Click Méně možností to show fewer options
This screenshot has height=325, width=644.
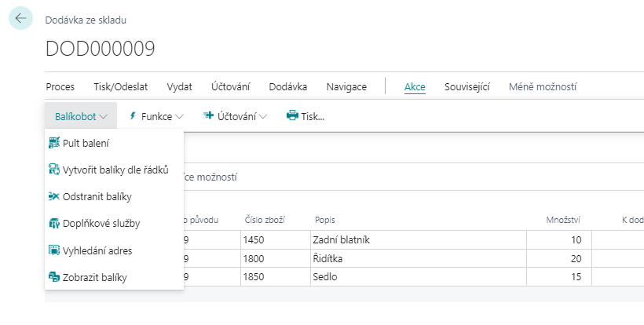pos(543,86)
